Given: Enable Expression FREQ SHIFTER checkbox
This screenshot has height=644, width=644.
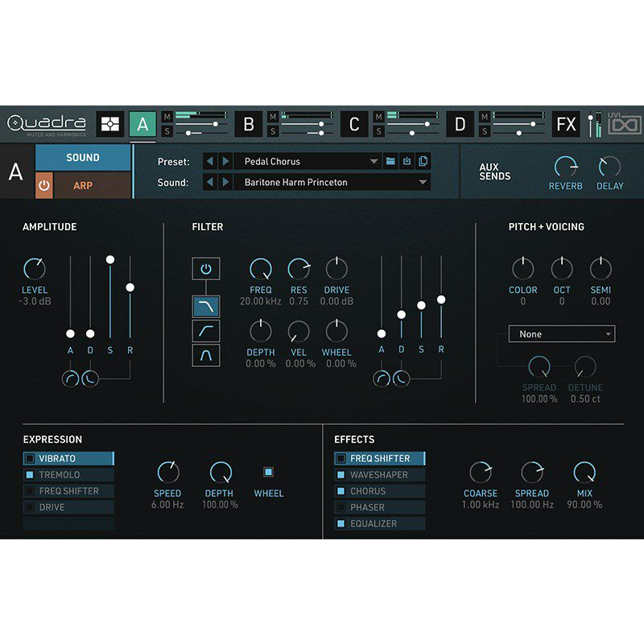Looking at the screenshot, I should click(x=30, y=491).
